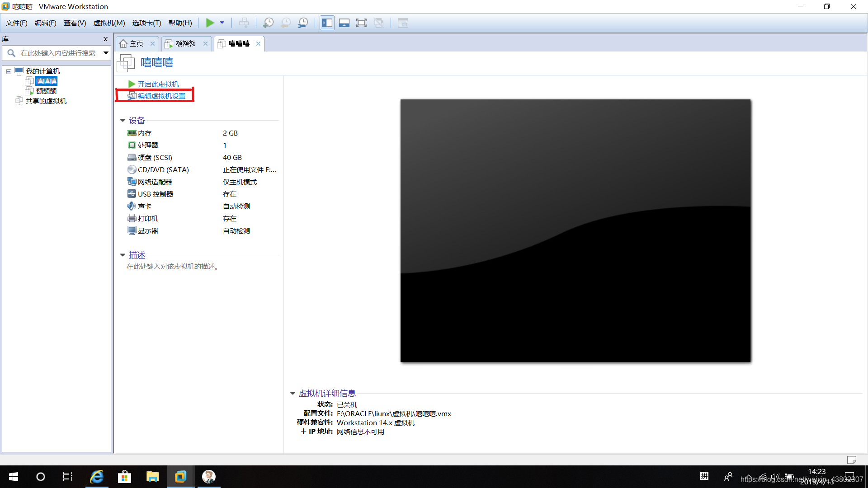868x488 pixels.
Task: Click the take snapshot toolbar icon
Action: 268,23
